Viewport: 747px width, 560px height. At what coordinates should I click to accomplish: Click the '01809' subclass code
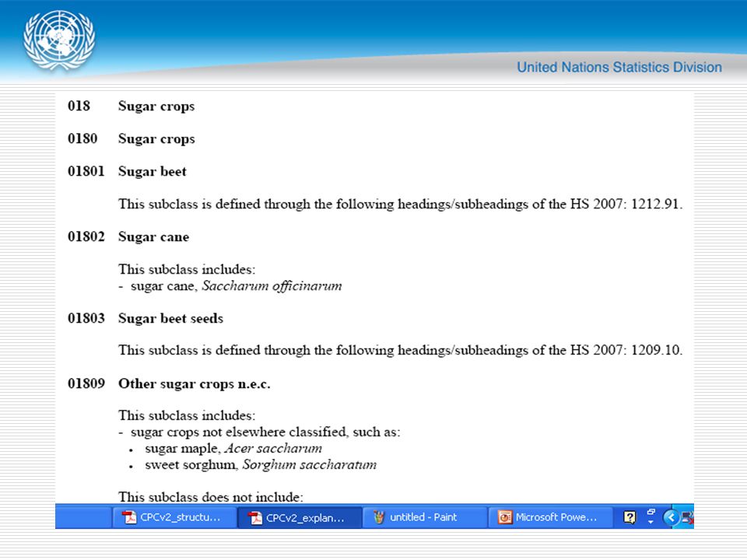click(86, 383)
